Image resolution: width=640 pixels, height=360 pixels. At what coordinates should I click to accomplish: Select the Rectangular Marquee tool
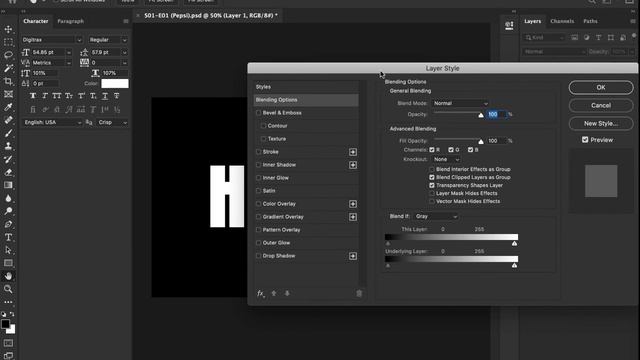[8, 42]
